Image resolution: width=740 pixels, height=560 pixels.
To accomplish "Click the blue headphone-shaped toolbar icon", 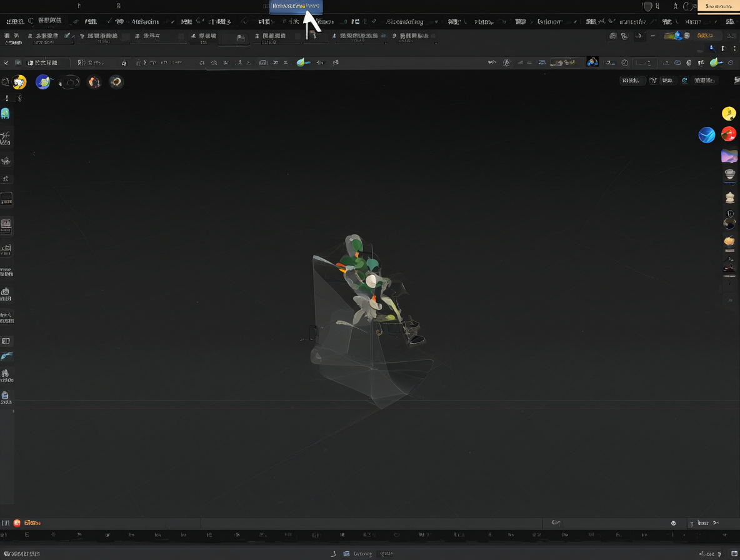I will (592, 62).
